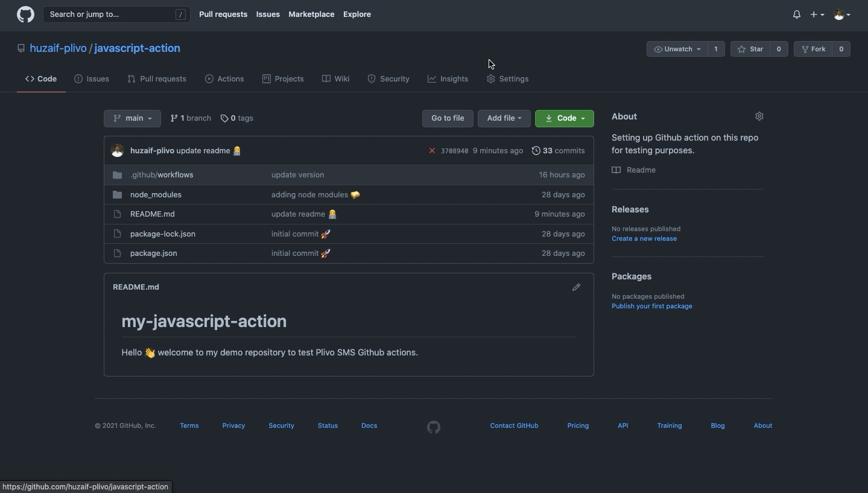This screenshot has height=493, width=868.
Task: Open Pull requests in top navigation
Action: tap(223, 14)
